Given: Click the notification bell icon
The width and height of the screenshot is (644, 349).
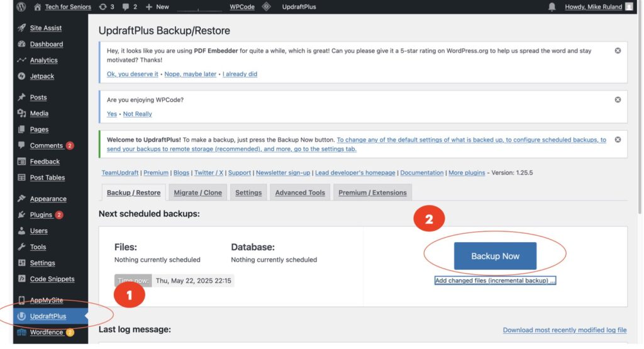Looking at the screenshot, I should (x=552, y=7).
